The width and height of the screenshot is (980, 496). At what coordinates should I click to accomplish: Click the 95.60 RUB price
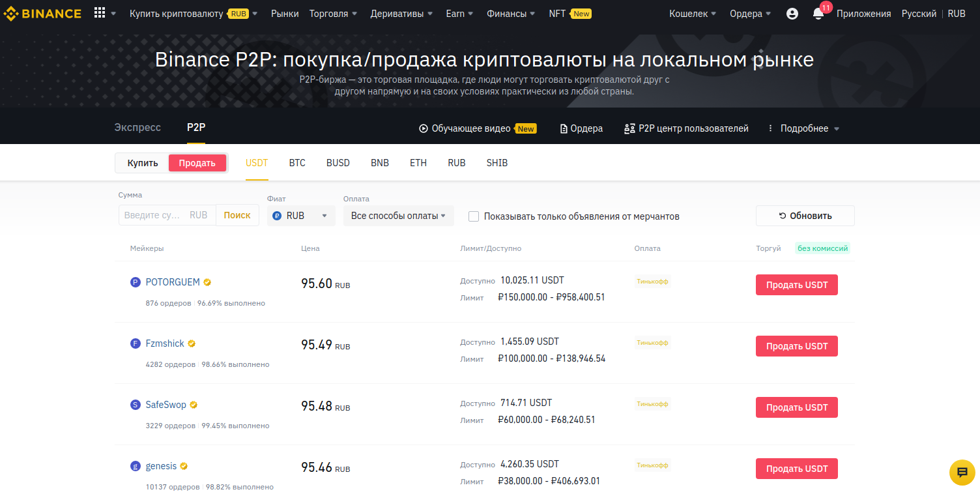pos(325,284)
